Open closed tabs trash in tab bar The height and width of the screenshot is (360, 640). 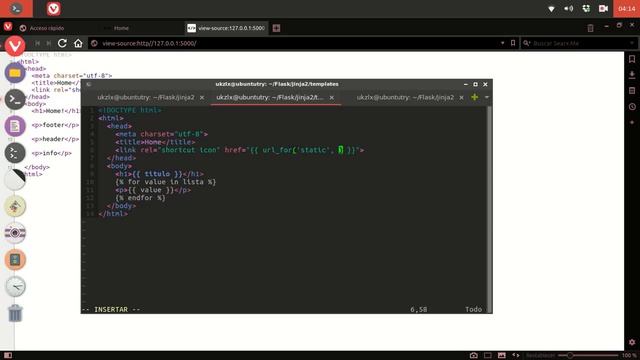point(590,28)
